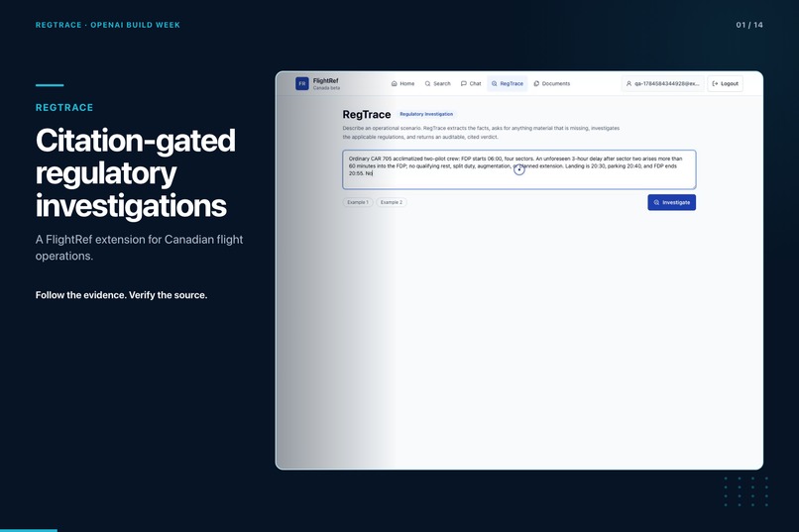Screen dimensions: 799x532
Task: Click 'Follow the evidence. Verify the source.' text
Action: 121,295
